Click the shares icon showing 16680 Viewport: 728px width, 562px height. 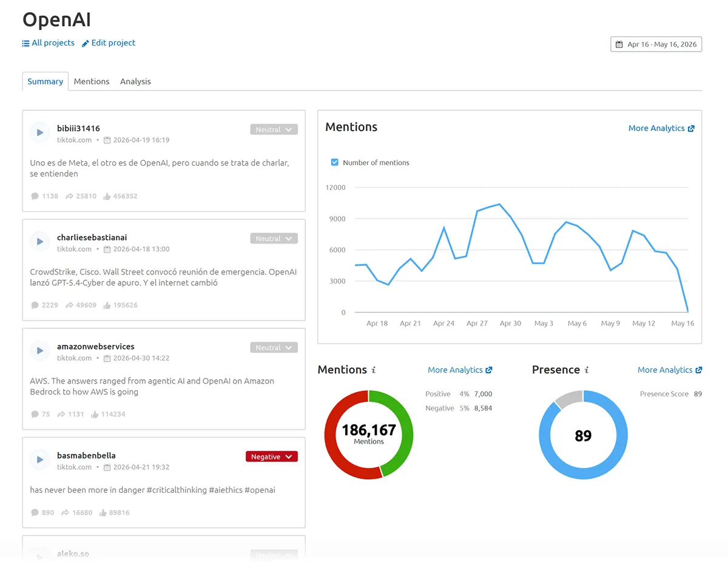point(66,513)
